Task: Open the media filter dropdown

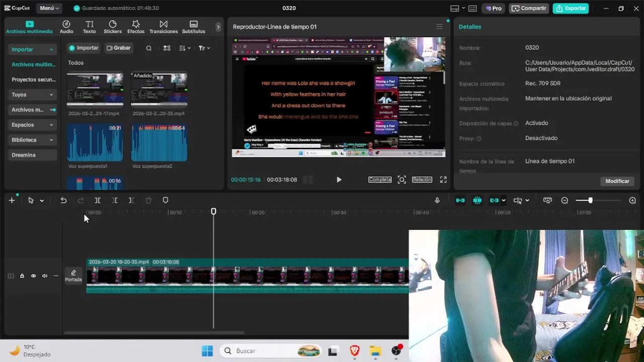Action: coord(204,48)
